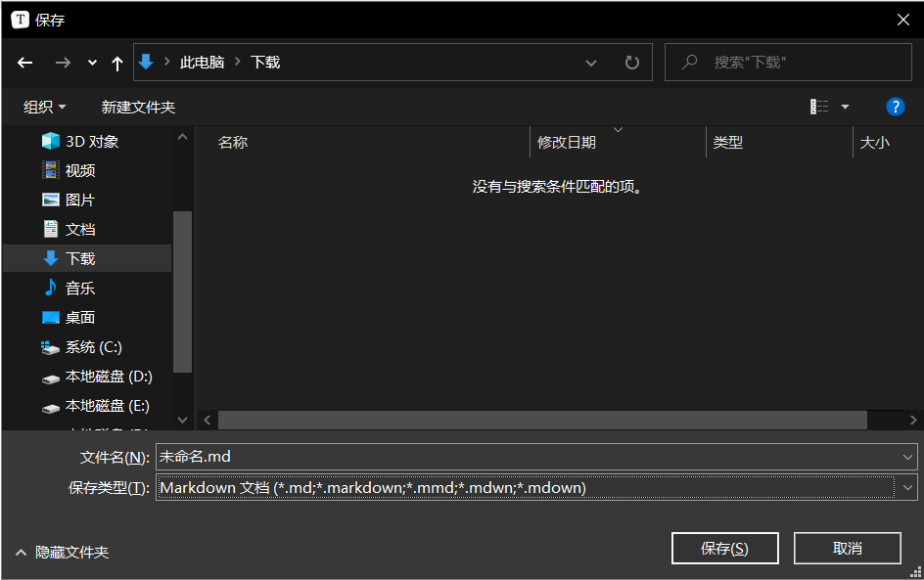Viewport: 924px width, 580px height.
Task: Select 3D 对象 in the sidebar
Action: click(91, 141)
